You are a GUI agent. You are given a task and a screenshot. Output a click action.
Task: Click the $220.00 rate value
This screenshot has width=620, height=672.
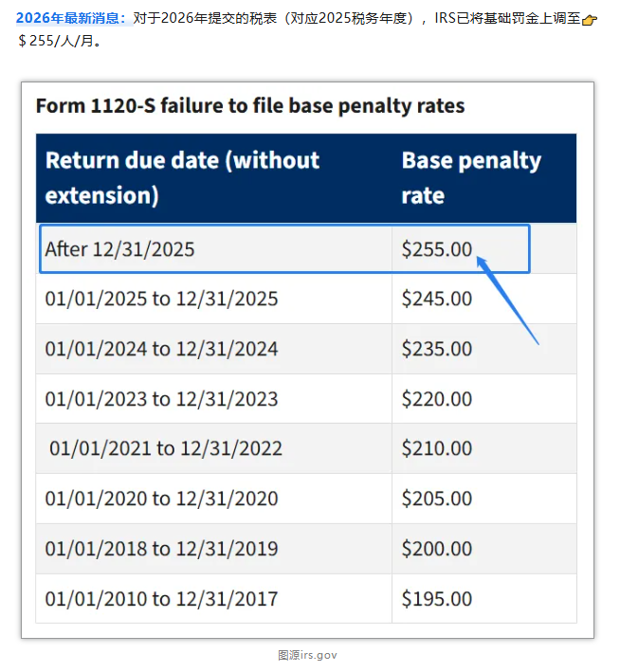click(437, 399)
